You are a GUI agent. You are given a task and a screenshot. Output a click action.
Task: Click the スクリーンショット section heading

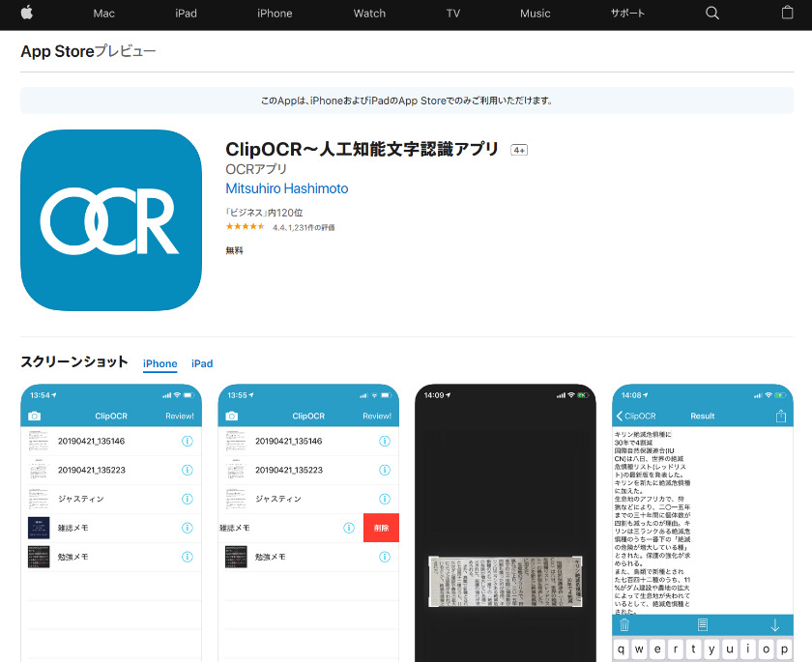click(x=74, y=361)
